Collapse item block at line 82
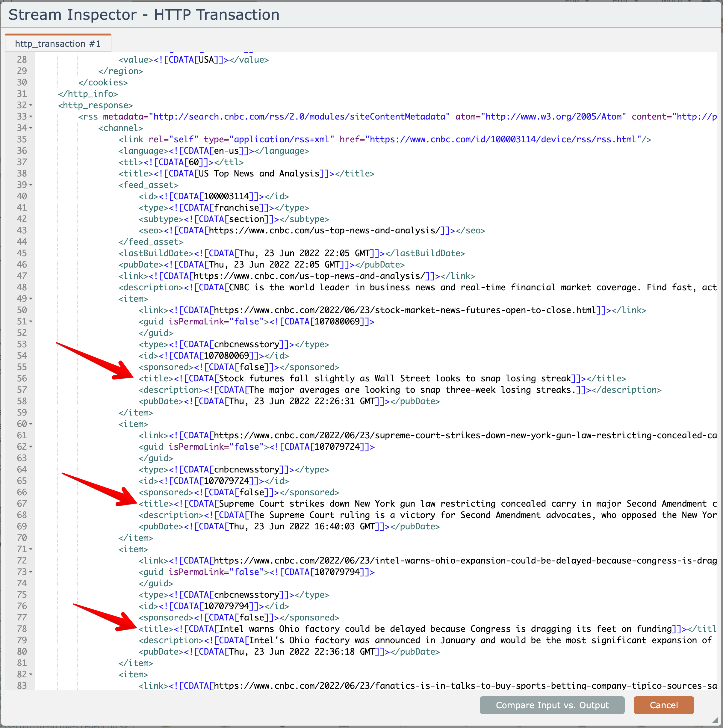This screenshot has height=728, width=723. (31, 674)
